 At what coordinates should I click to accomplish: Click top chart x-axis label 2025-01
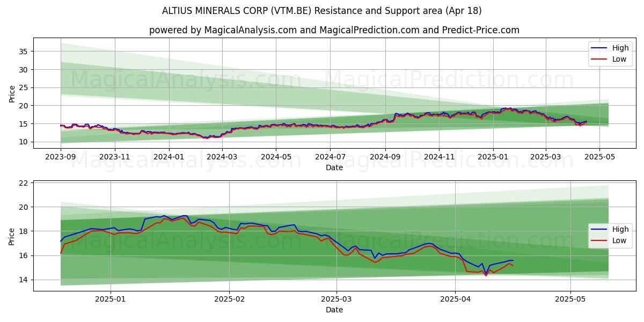point(493,157)
